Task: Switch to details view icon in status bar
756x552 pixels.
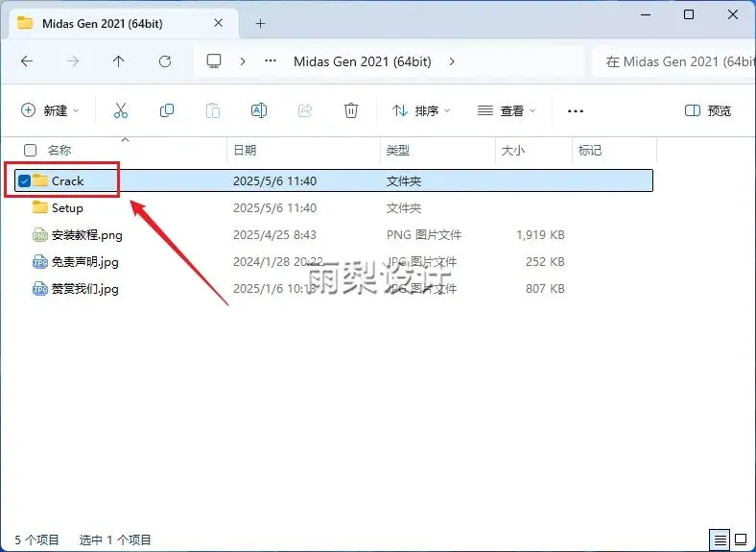Action: pos(720,540)
